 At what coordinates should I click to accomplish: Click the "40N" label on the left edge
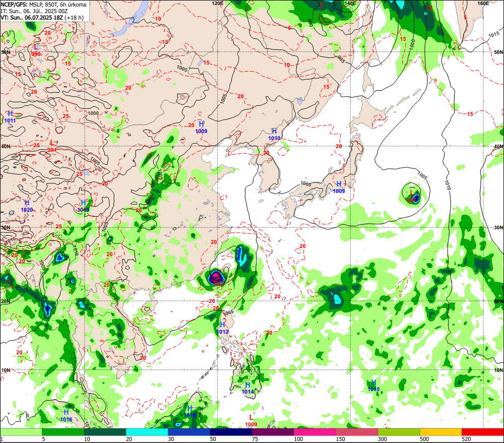coord(6,146)
